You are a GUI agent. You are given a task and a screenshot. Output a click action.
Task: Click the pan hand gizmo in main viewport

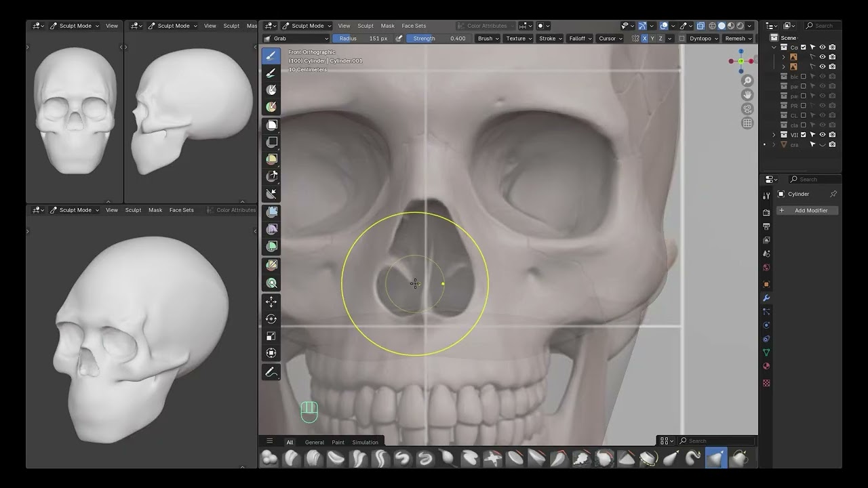pyautogui.click(x=747, y=95)
